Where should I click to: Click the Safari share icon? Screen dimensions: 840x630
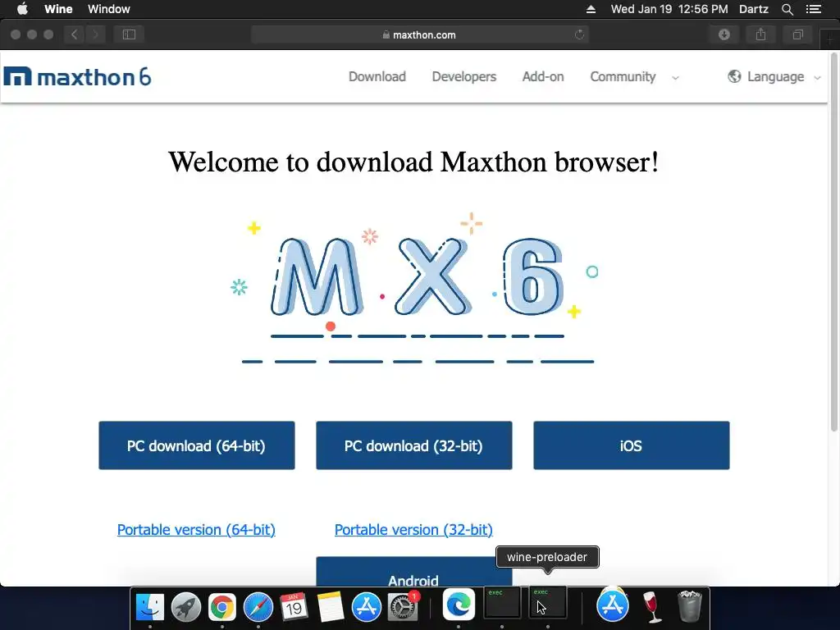(760, 34)
